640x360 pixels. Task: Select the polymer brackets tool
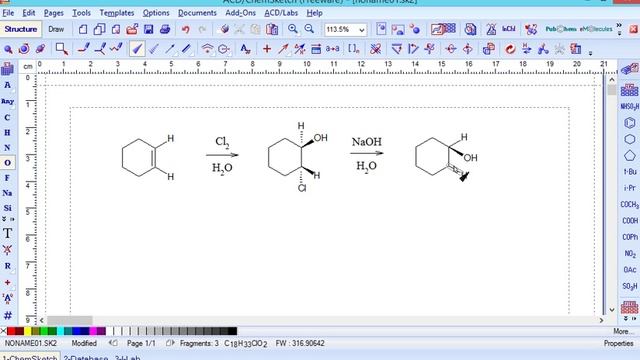tap(353, 49)
